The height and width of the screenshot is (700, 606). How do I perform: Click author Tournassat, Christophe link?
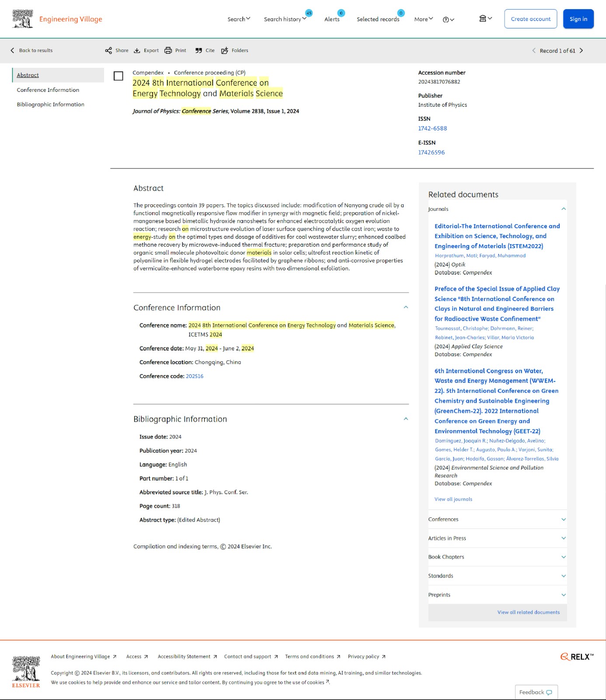(461, 328)
